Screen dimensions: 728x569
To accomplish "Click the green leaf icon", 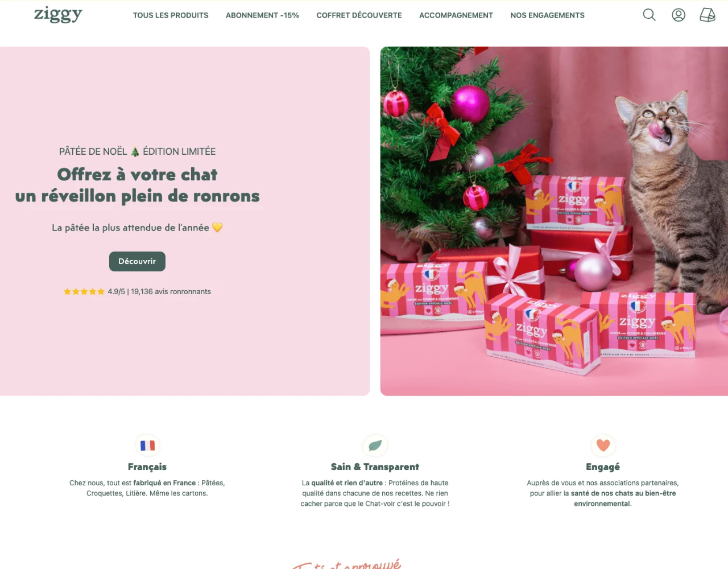I will [x=375, y=446].
